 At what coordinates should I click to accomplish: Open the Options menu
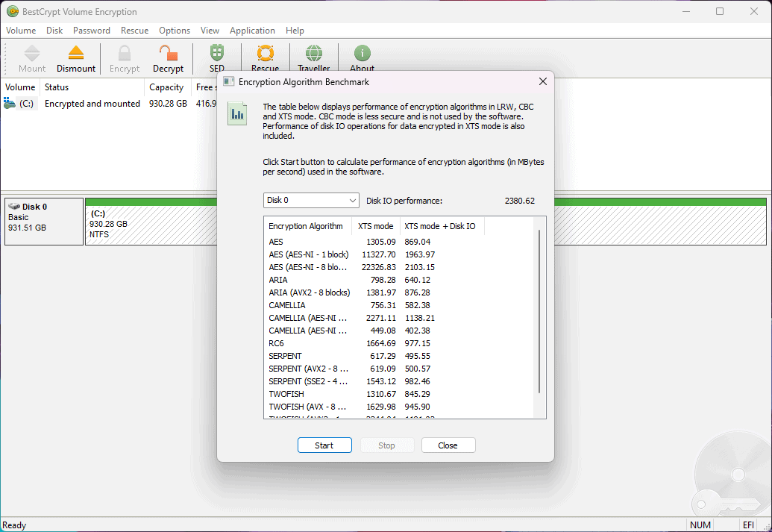pos(175,31)
